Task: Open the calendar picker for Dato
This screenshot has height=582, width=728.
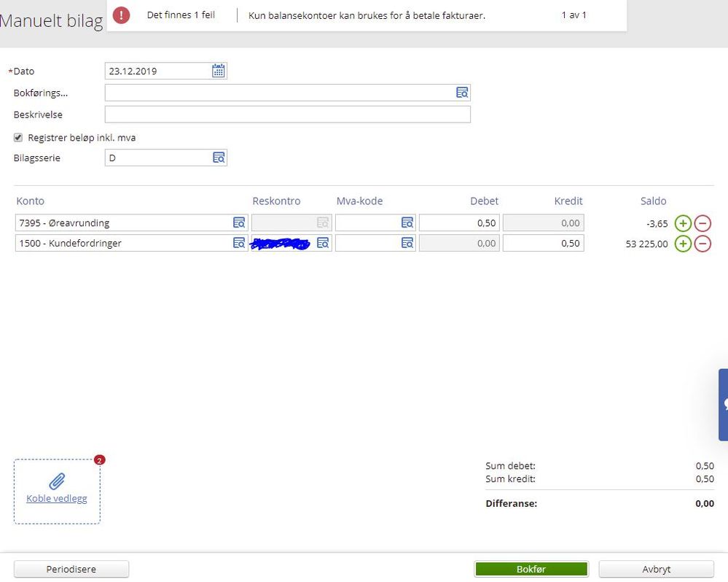Action: click(x=218, y=71)
